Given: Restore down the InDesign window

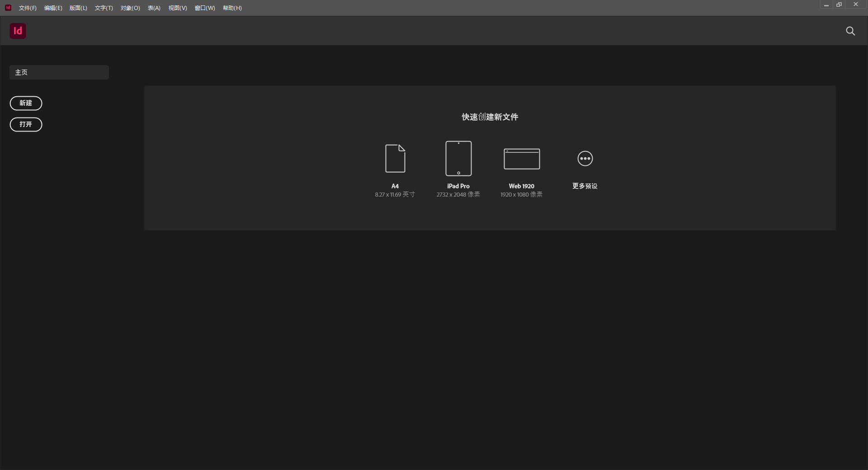Looking at the screenshot, I should coord(839,5).
